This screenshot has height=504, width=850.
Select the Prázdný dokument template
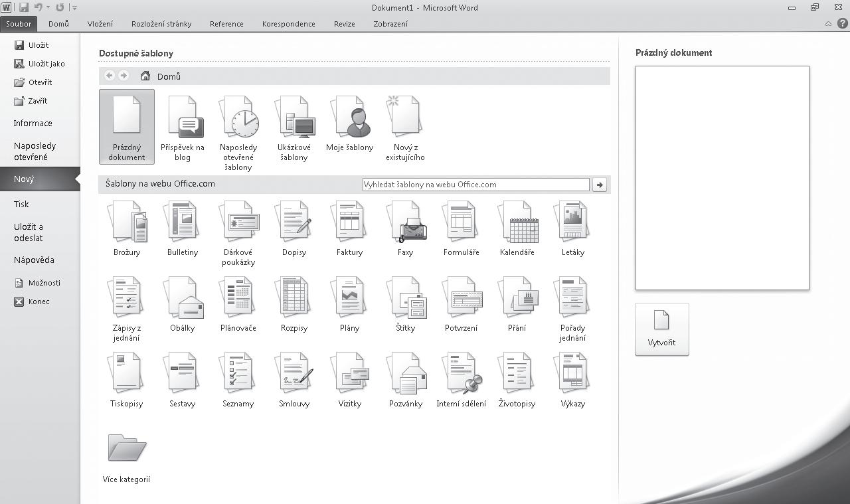point(127,127)
